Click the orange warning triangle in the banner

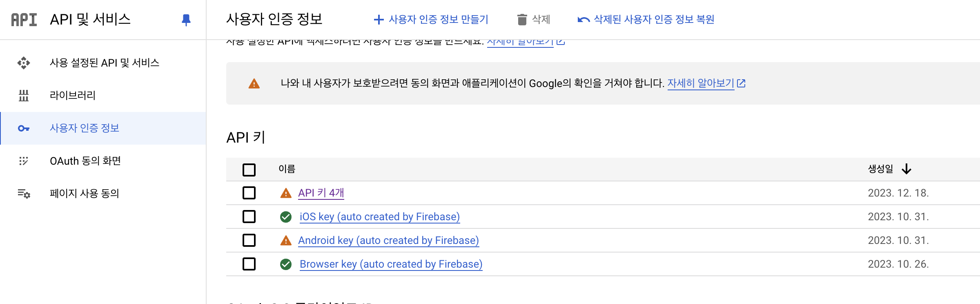click(254, 83)
